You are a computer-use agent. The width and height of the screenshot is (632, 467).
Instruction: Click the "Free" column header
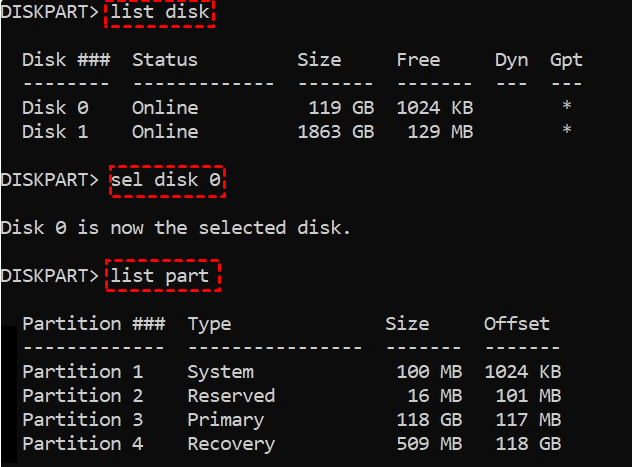tap(418, 60)
